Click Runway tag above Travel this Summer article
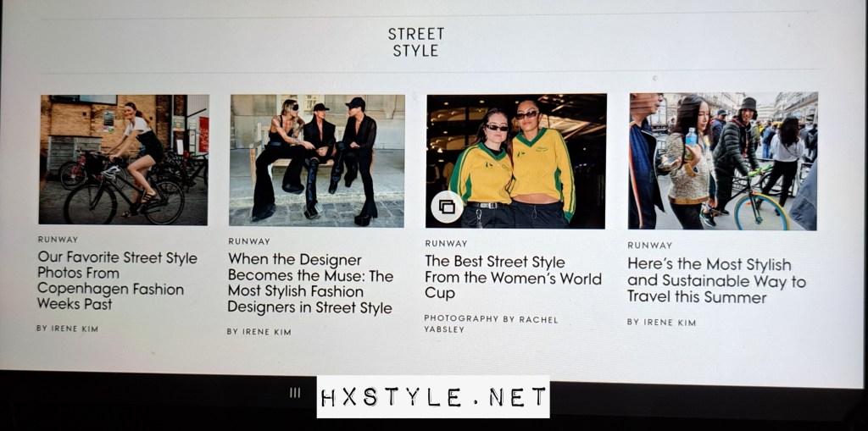Viewport: 868px width, 431px height. click(x=650, y=245)
